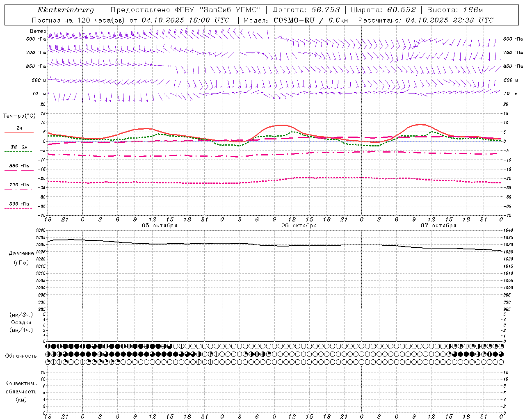Click the '2м' temperature legend entry
This screenshot has height=420, width=525.
19,128
